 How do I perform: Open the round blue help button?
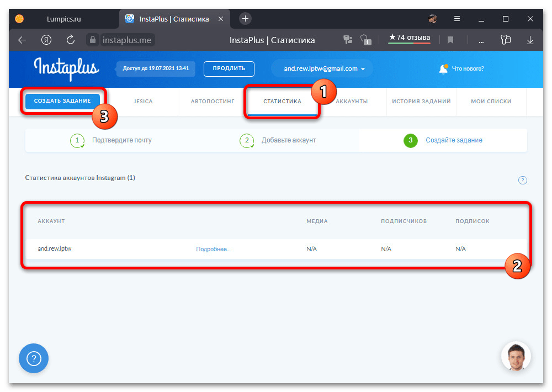[34, 358]
